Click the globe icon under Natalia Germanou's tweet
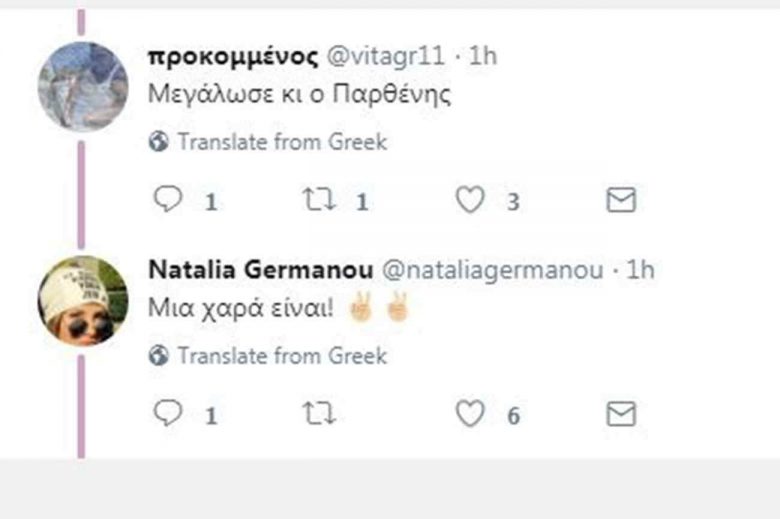 158,355
